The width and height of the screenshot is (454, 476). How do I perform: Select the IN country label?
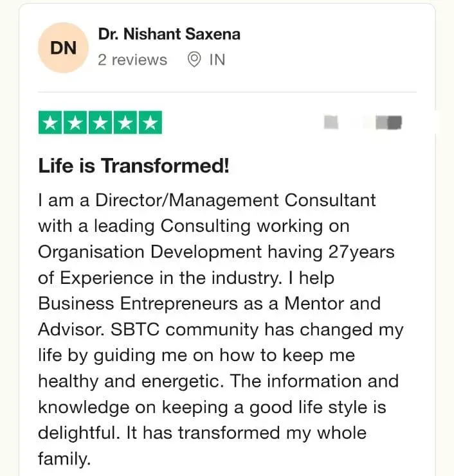click(x=217, y=60)
